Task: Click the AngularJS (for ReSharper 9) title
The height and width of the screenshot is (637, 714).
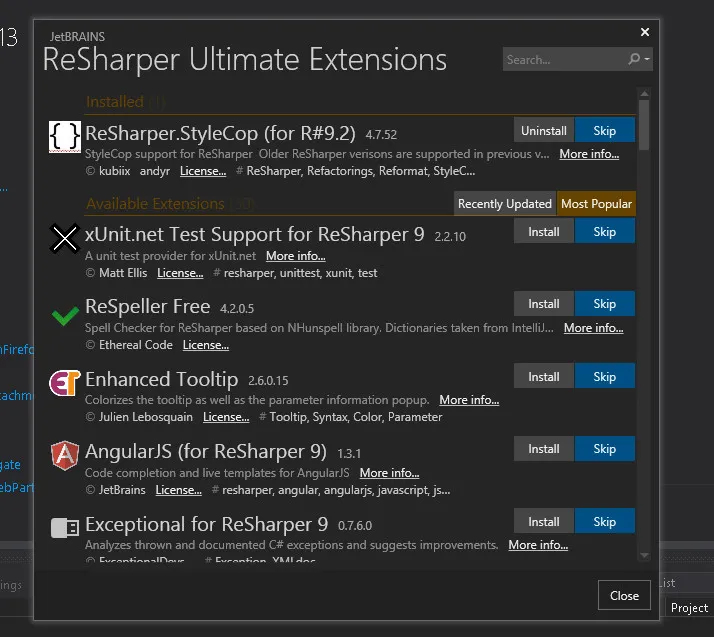Action: (206, 452)
